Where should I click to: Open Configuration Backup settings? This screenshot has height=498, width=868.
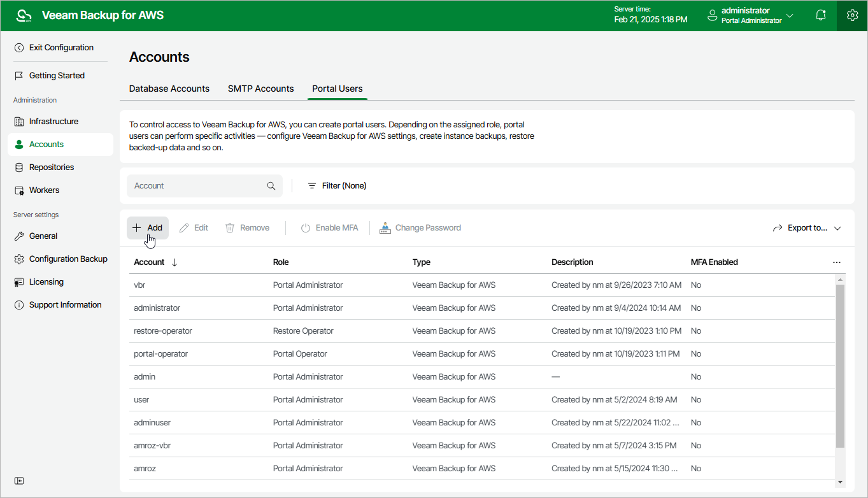[68, 259]
